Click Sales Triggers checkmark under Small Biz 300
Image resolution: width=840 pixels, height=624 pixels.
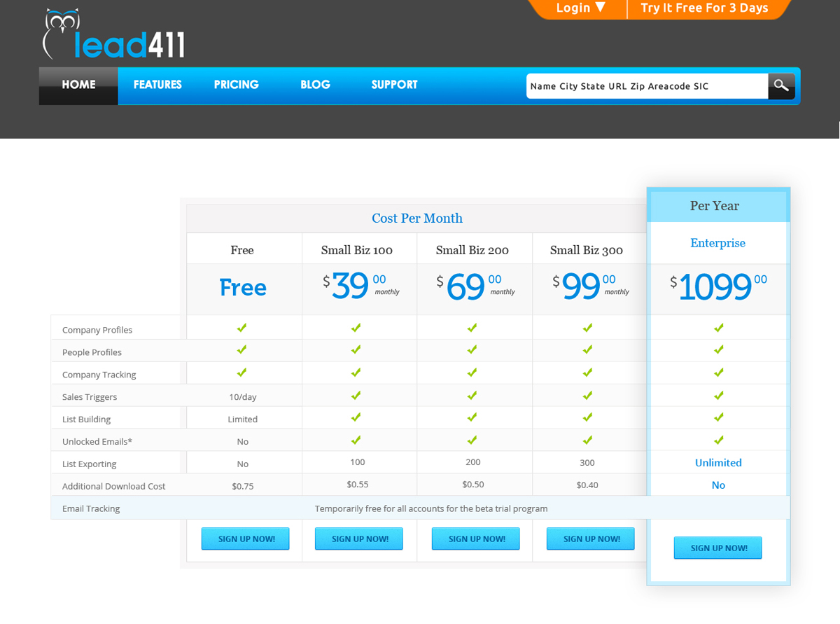click(x=588, y=395)
